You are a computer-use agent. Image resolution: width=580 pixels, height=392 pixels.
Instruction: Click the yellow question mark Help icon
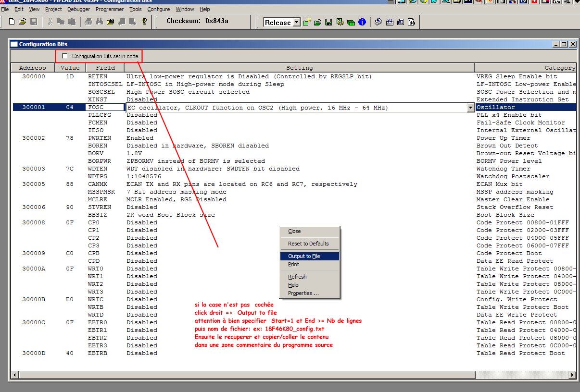click(144, 22)
